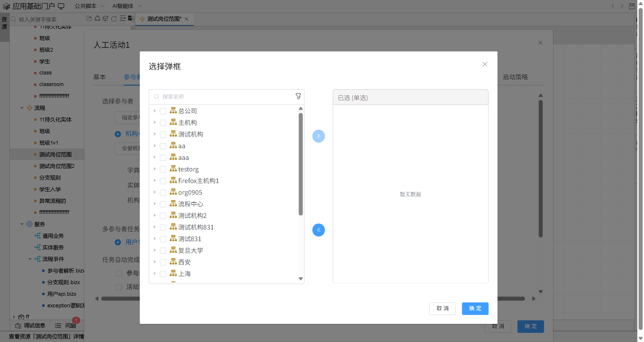The height and width of the screenshot is (342, 644).
Task: Check the 总公司 organization checkbox
Action: click(163, 111)
